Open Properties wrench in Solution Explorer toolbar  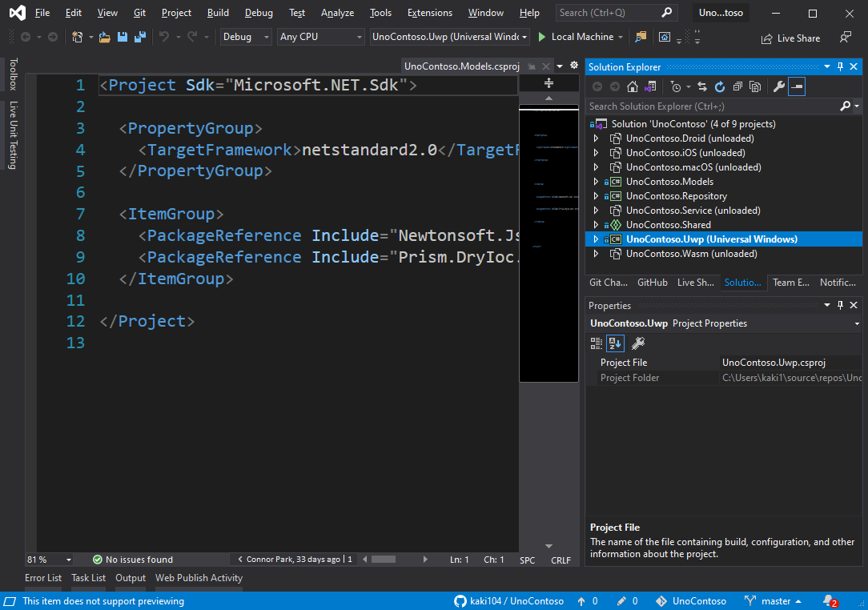click(779, 86)
